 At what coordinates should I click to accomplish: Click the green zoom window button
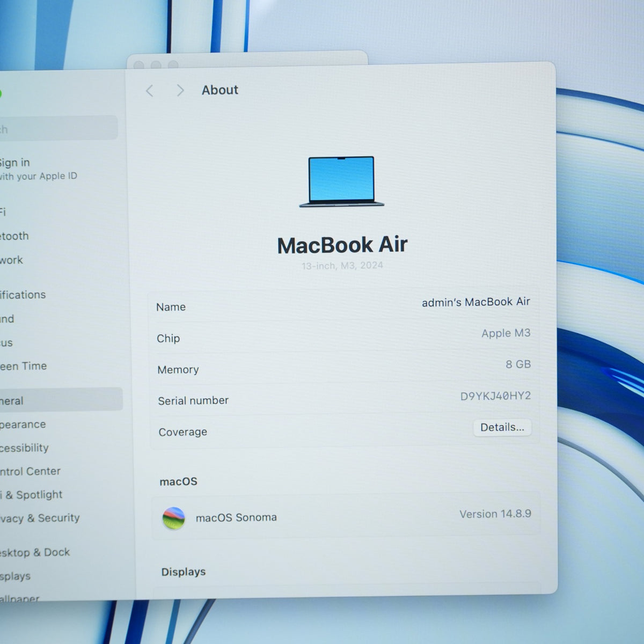0,94
